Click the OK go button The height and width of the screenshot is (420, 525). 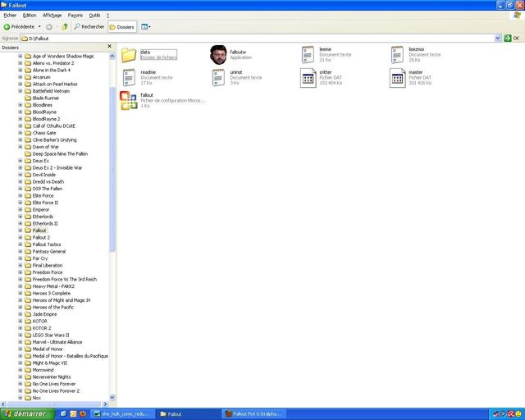click(512, 39)
